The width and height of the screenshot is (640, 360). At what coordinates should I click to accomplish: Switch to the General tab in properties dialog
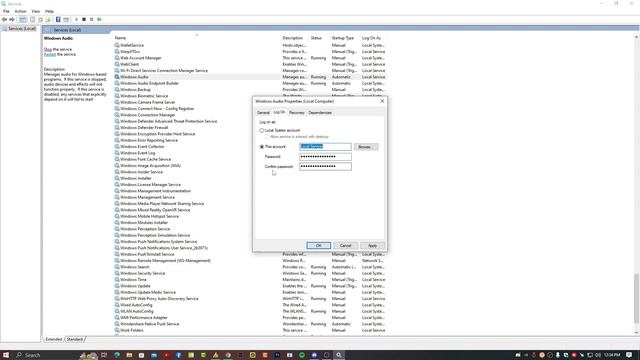pos(263,112)
